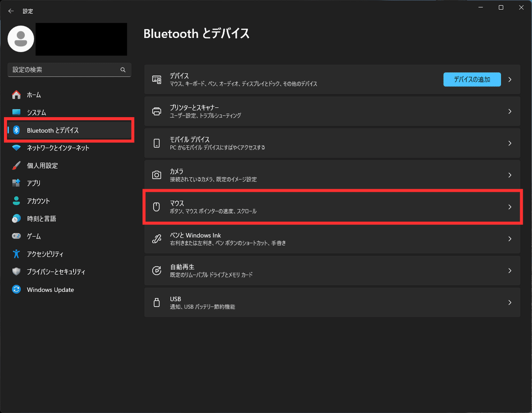
Task: Open ペンと Windows Ink via its chevron
Action: [x=510, y=239]
